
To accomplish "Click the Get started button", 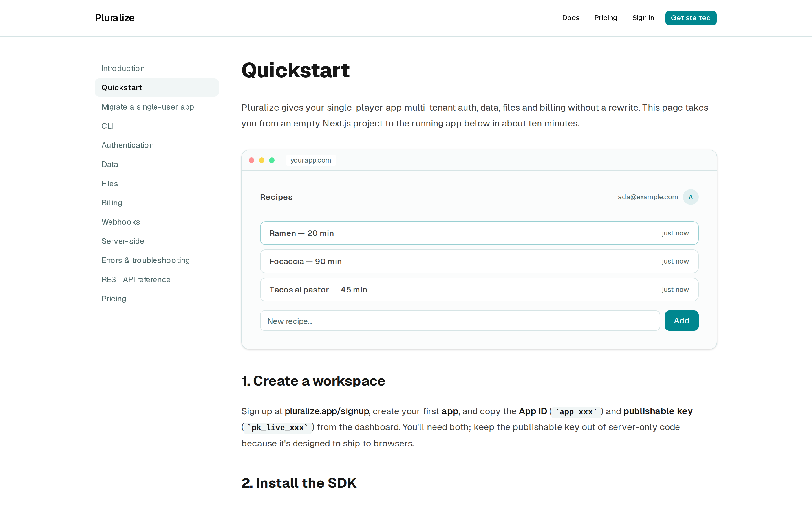I will [690, 18].
